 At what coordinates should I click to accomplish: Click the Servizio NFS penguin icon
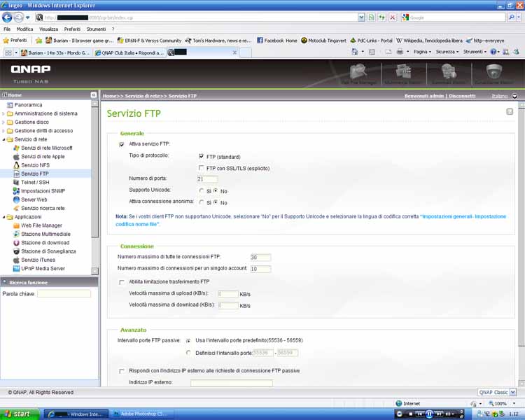pos(16,165)
